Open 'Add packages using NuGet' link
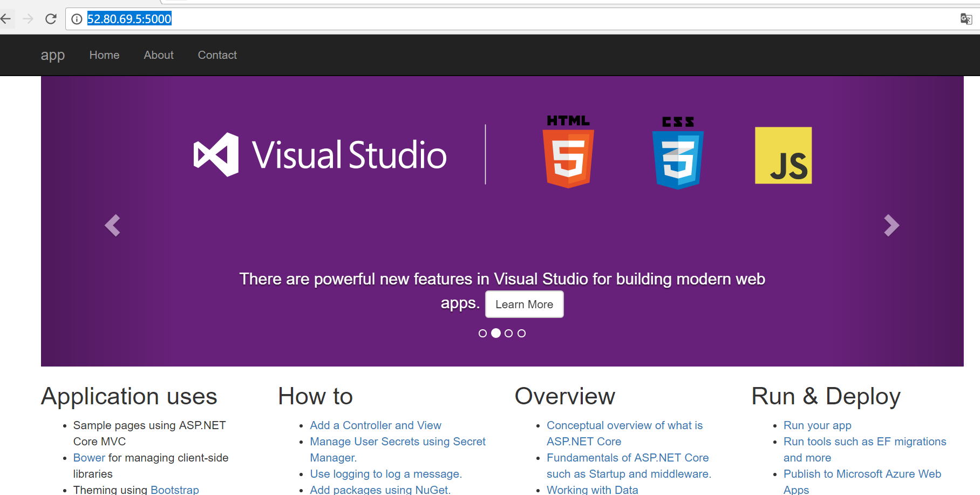The height and width of the screenshot is (495, 980). coord(380,489)
